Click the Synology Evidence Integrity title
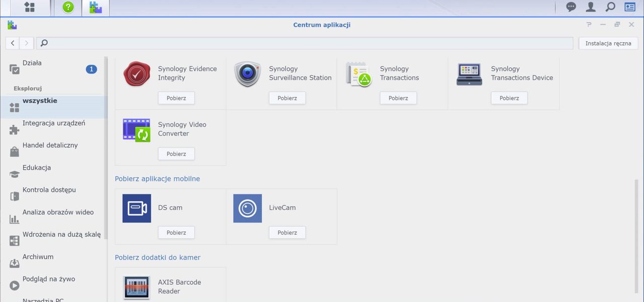This screenshot has height=302, width=644. tap(187, 73)
